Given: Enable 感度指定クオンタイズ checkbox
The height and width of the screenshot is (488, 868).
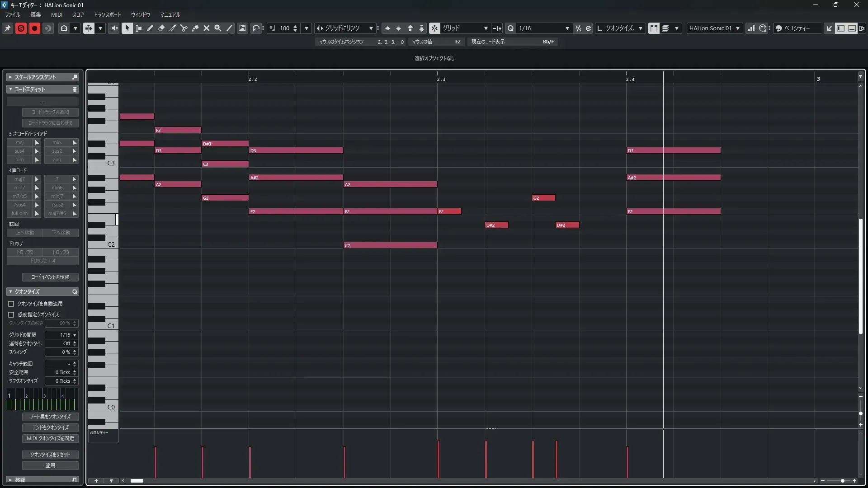Looking at the screenshot, I should pyautogui.click(x=11, y=314).
